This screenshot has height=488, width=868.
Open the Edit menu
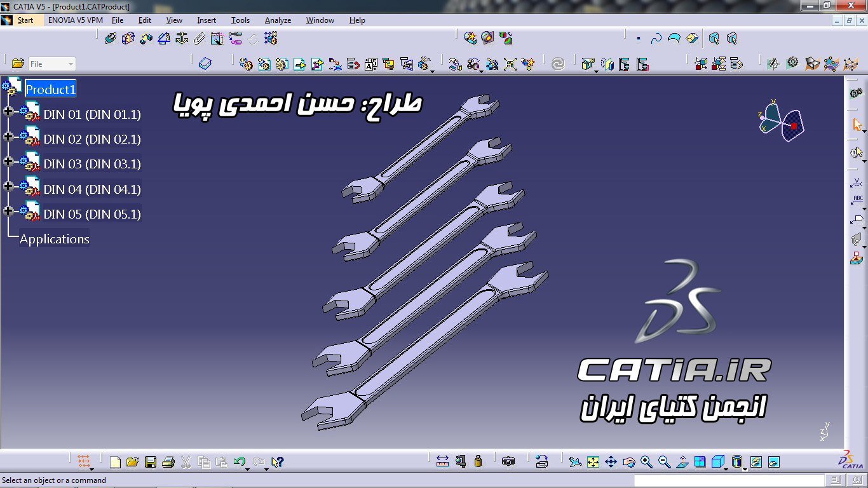[x=145, y=20]
